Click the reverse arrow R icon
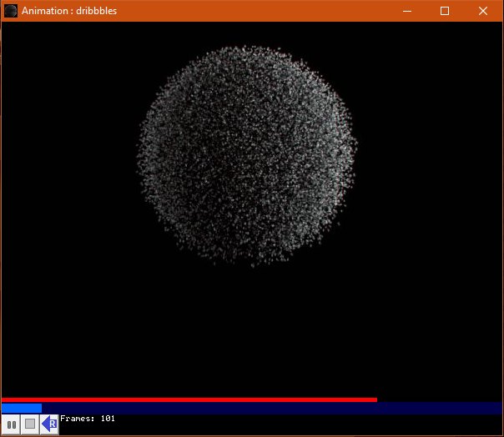The width and height of the screenshot is (504, 437). pyautogui.click(x=49, y=424)
